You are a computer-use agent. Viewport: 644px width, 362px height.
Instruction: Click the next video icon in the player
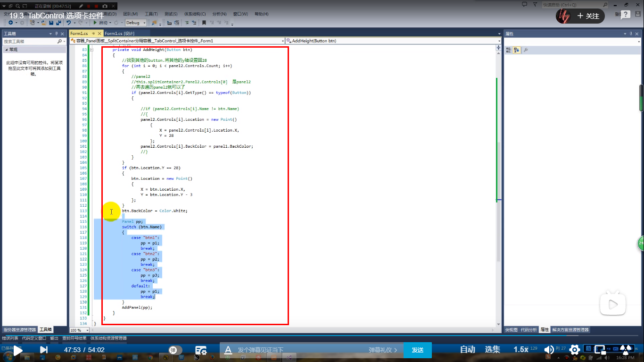44,349
